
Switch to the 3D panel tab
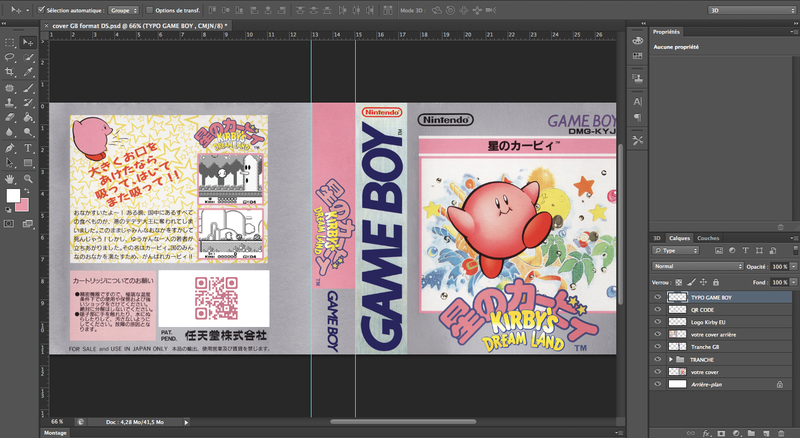click(657, 238)
